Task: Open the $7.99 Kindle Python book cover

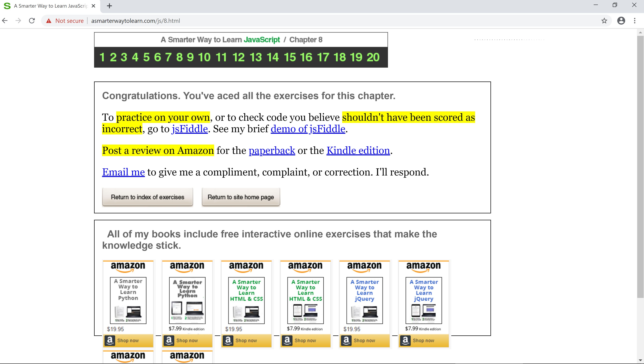Action: (187, 300)
